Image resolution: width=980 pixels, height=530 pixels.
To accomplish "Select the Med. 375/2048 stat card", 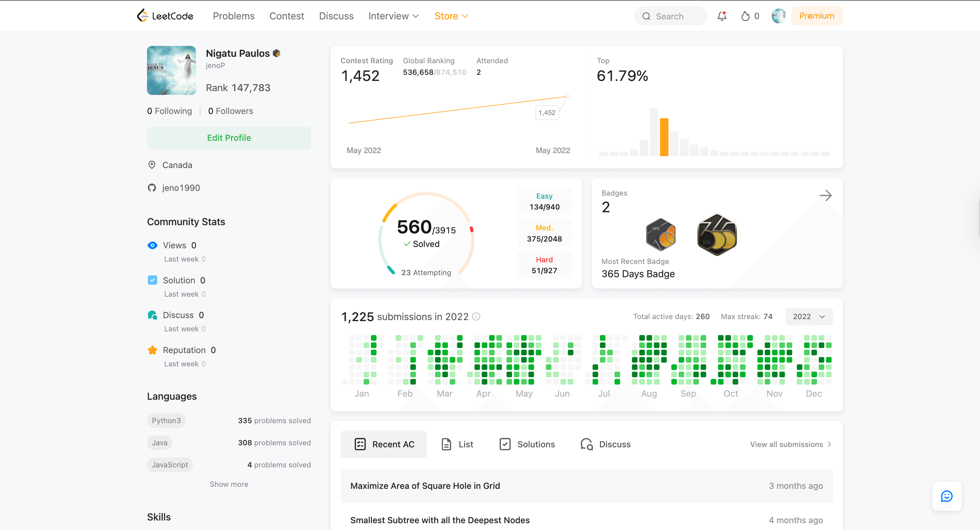I will pos(544,233).
